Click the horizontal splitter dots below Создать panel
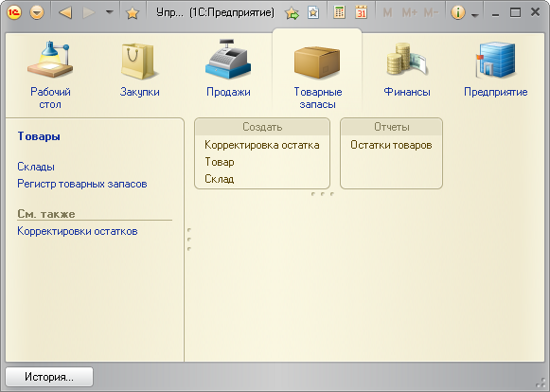 (x=323, y=194)
